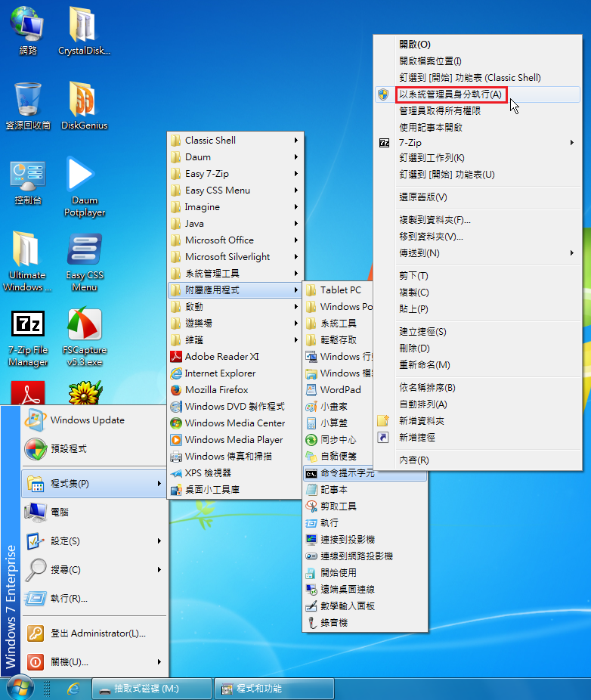
Task: Open the 資源回收筒 recycle bin icon
Action: click(28, 106)
